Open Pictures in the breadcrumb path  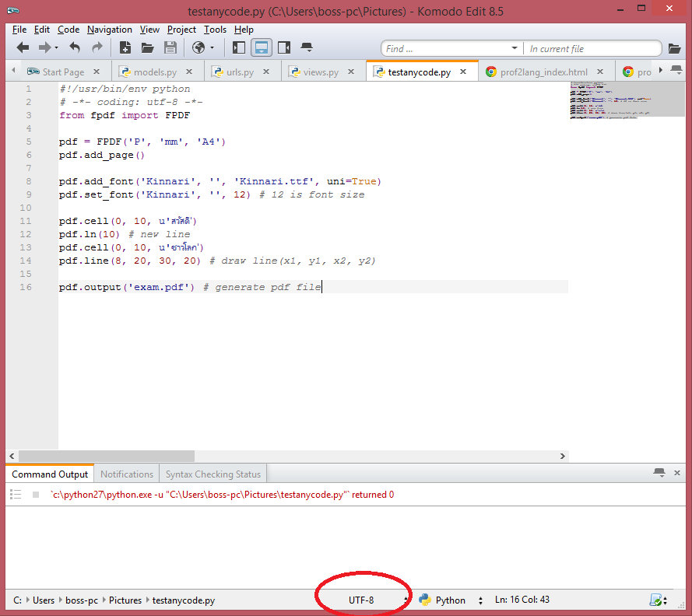tap(125, 600)
